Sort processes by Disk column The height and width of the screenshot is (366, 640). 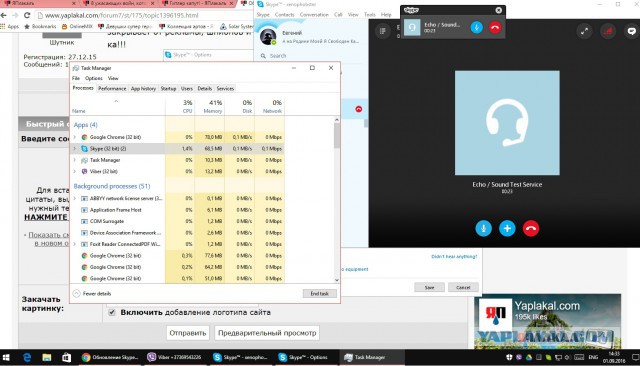[x=239, y=106]
